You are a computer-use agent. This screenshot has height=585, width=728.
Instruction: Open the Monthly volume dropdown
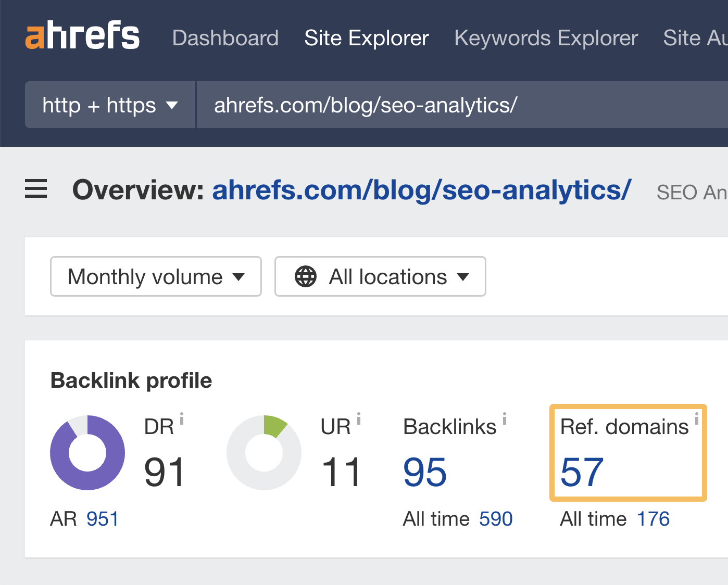155,276
